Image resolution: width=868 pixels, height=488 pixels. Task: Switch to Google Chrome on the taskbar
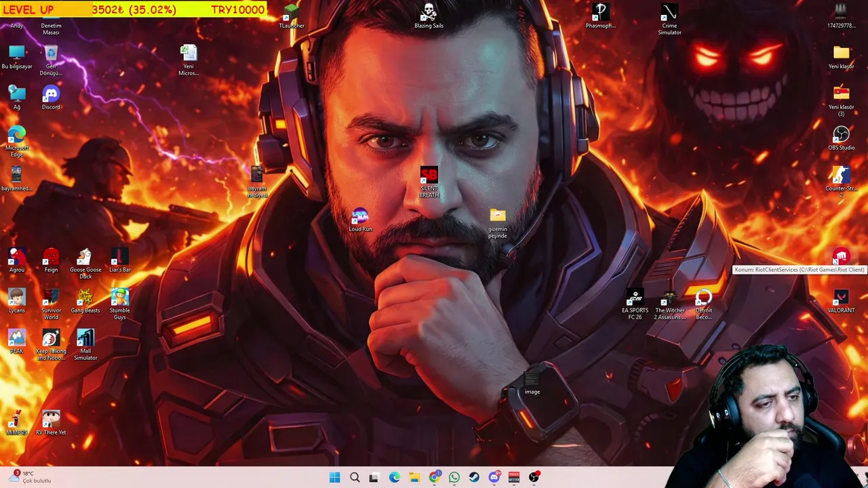[x=434, y=477]
